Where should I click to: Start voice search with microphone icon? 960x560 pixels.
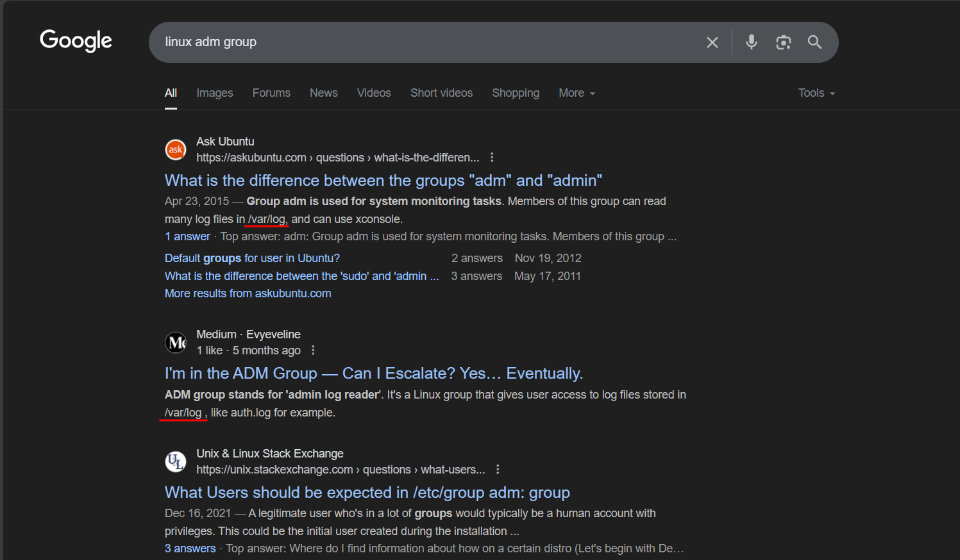pyautogui.click(x=751, y=42)
